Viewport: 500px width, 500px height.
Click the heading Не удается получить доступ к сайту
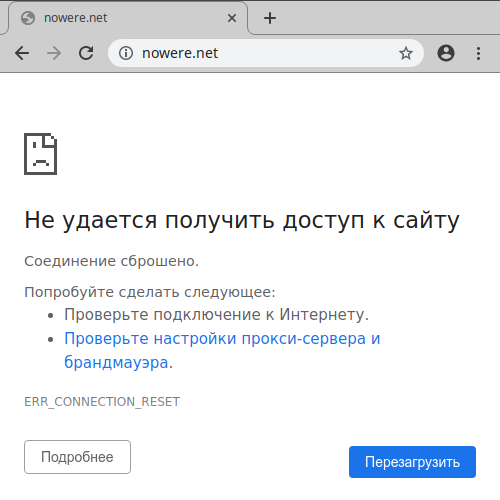[x=242, y=221]
